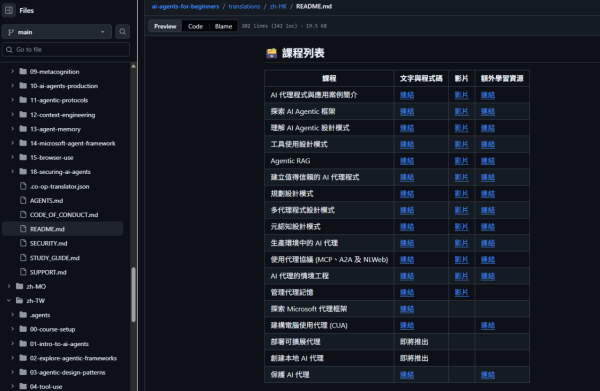Collapse the Files side panel icon
Image resolution: width=600 pixels, height=391 pixels.
click(x=9, y=10)
